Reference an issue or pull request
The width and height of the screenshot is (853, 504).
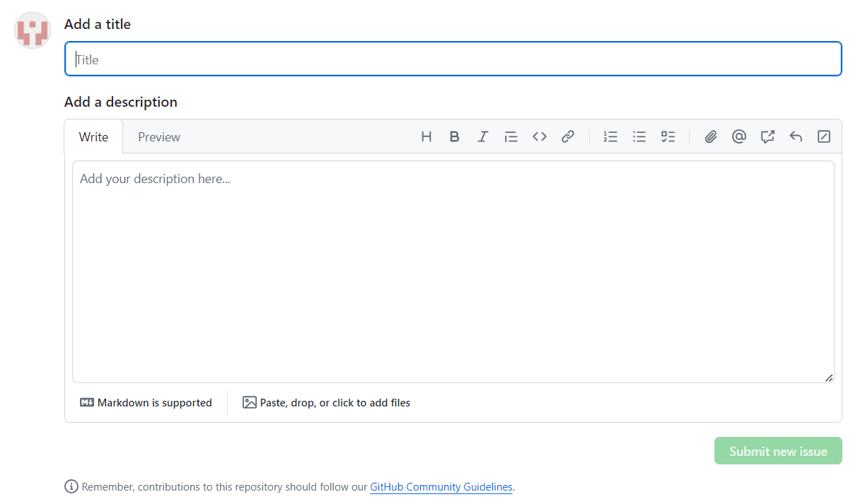click(767, 136)
